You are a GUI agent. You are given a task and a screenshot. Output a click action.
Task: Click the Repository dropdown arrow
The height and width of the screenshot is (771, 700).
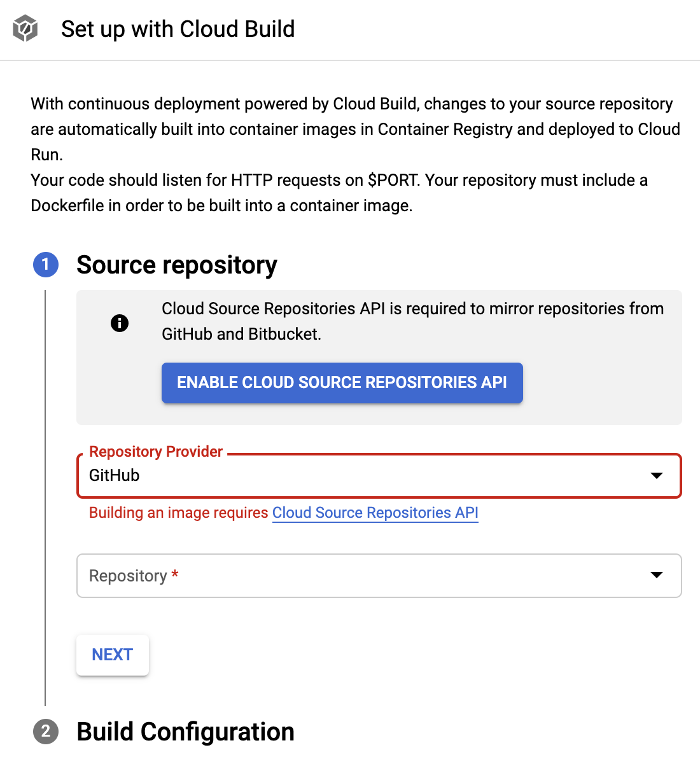click(x=657, y=575)
